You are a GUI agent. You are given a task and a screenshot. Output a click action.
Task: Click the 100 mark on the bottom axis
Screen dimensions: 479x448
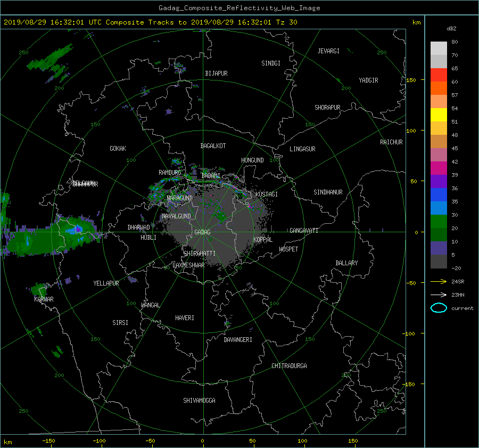pyautogui.click(x=302, y=441)
